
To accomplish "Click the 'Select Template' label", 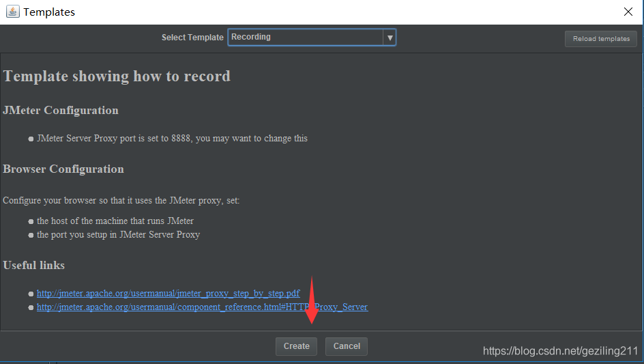I will tap(192, 38).
